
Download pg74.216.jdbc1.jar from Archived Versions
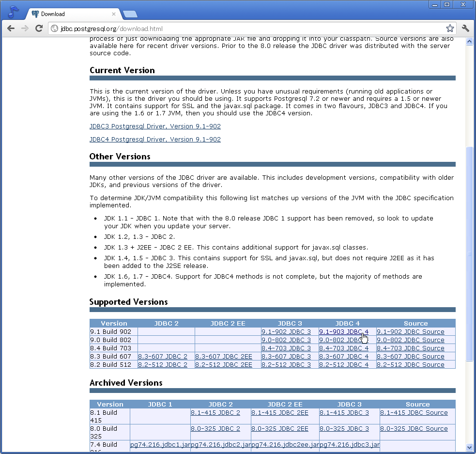point(160,445)
